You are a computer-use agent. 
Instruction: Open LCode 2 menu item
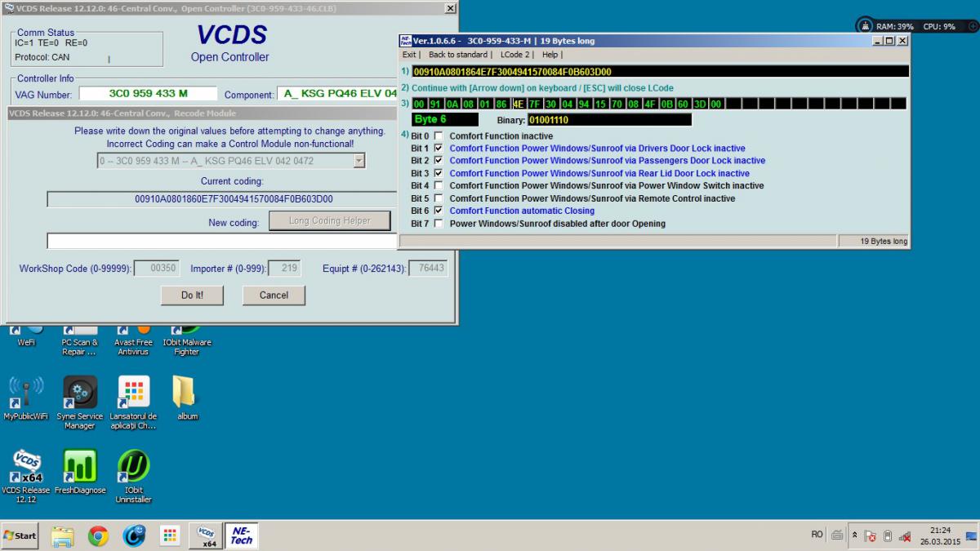(514, 55)
